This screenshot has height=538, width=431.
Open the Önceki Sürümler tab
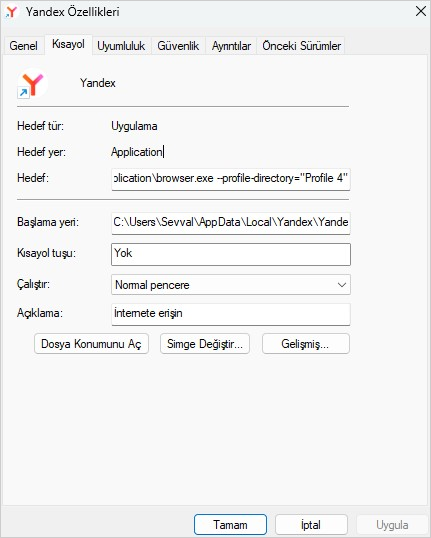[301, 46]
